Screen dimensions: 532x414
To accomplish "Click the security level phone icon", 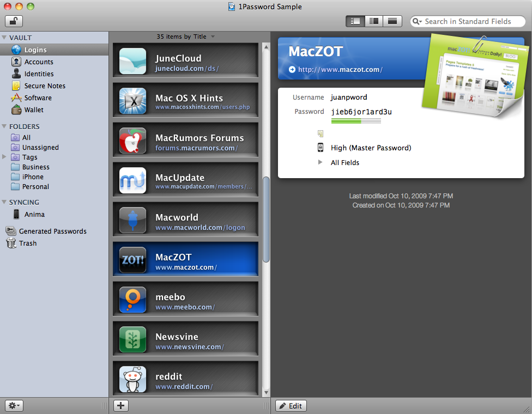I will [x=321, y=148].
